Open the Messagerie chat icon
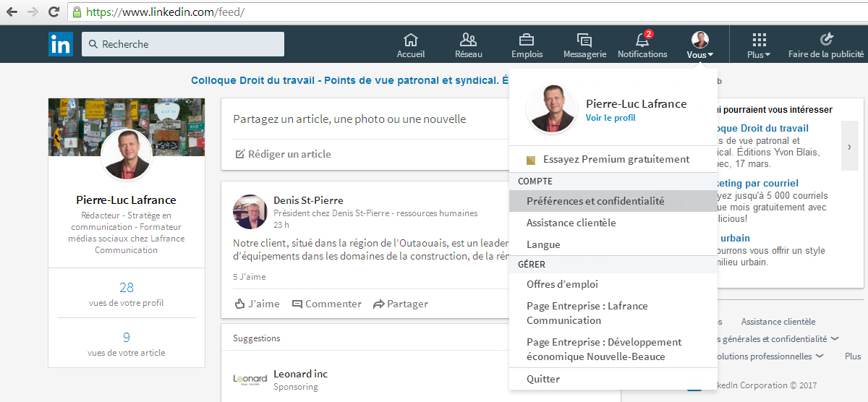 tap(584, 40)
